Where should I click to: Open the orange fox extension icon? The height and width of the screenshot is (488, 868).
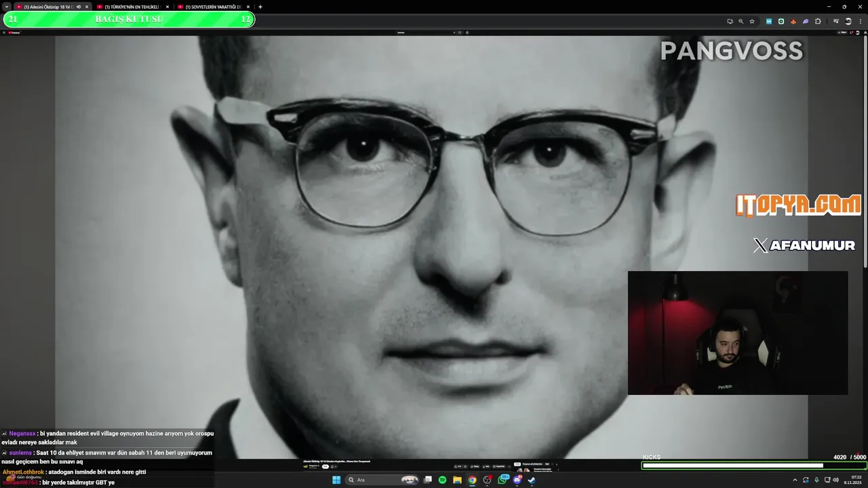(x=793, y=22)
